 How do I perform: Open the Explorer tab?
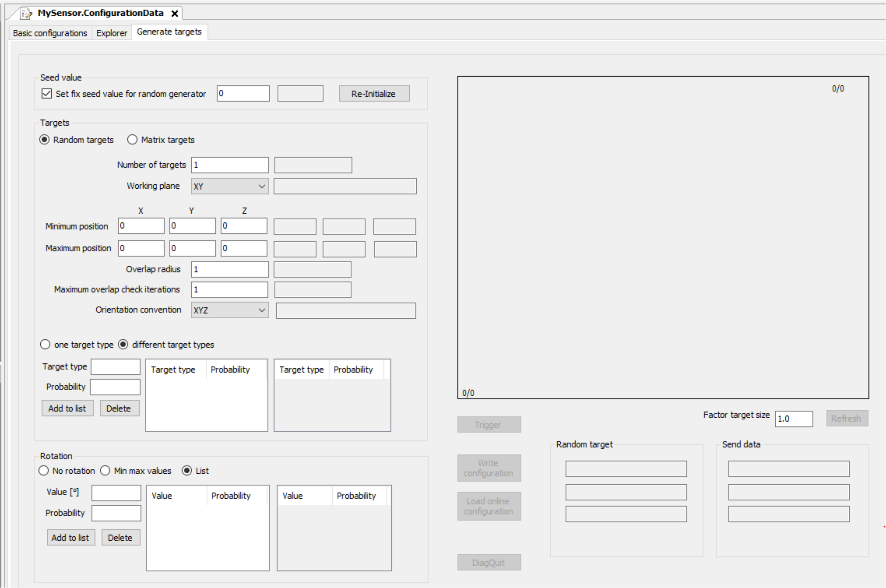pyautogui.click(x=111, y=33)
